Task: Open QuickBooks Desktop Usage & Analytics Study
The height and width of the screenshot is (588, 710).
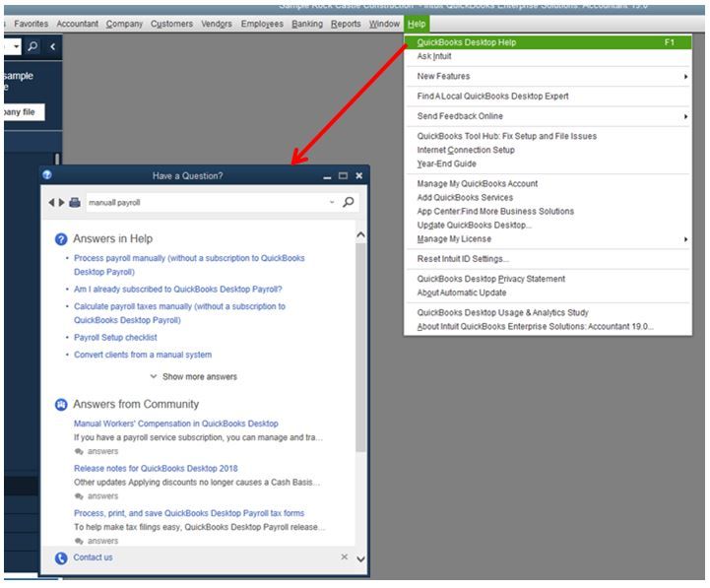Action: (548, 312)
